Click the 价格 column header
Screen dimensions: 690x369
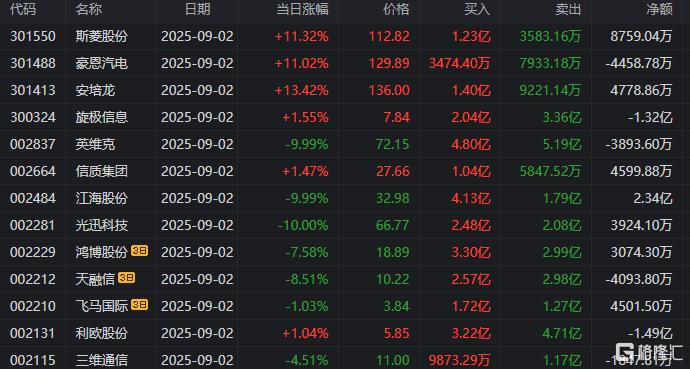[396, 9]
